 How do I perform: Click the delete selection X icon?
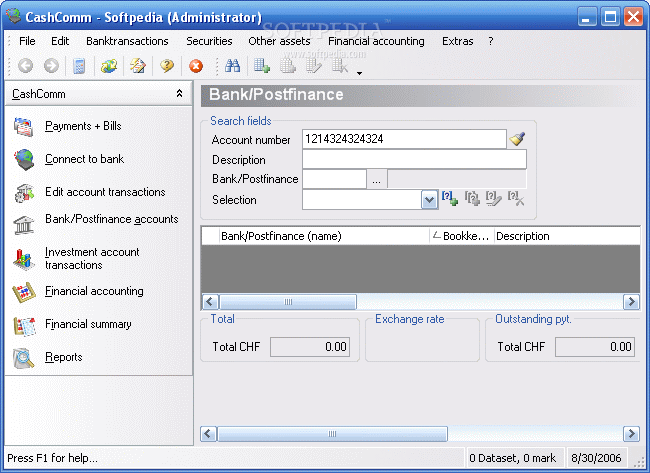click(516, 198)
